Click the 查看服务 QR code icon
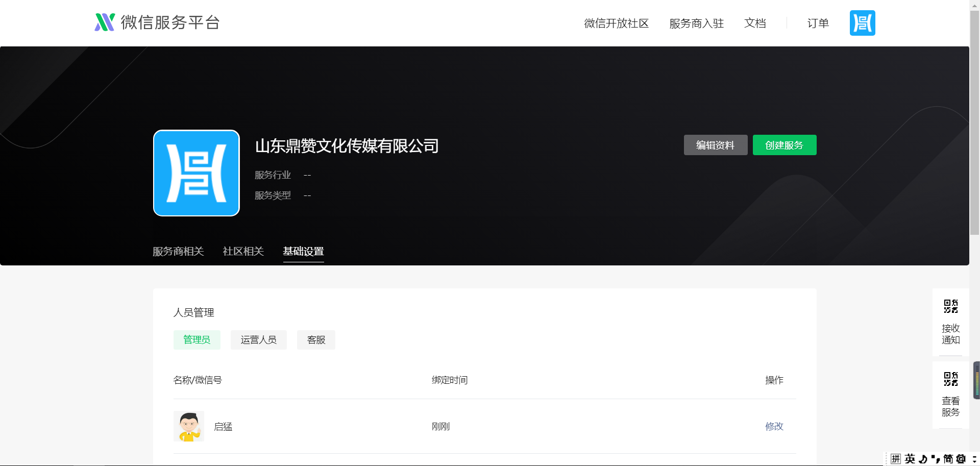The width and height of the screenshot is (980, 466). point(950,379)
